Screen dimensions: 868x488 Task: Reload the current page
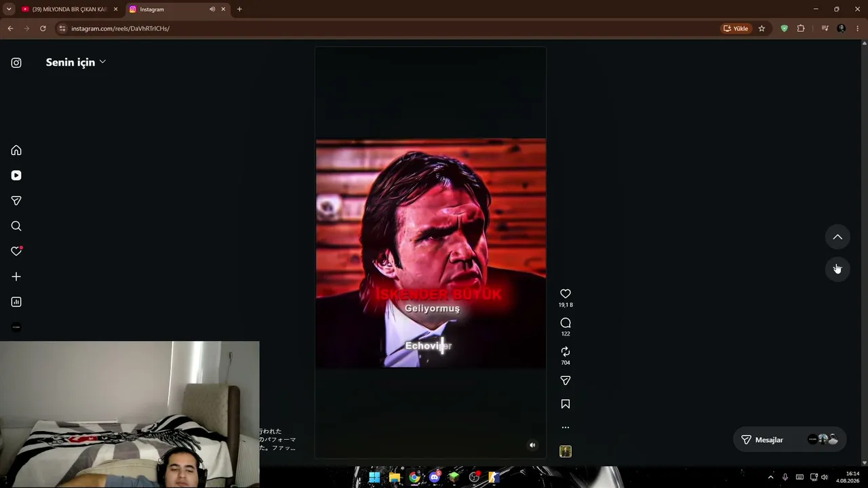pos(43,28)
